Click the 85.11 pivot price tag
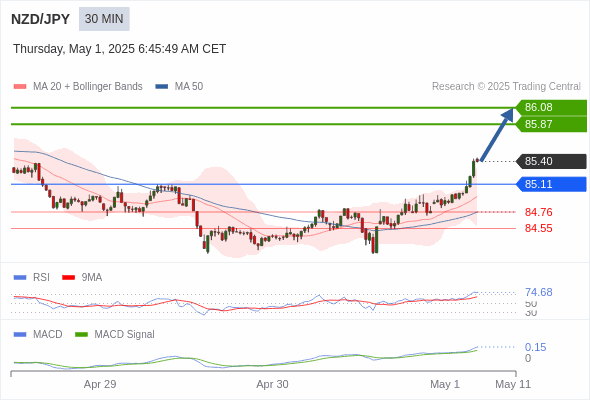590x400 pixels. (x=551, y=184)
